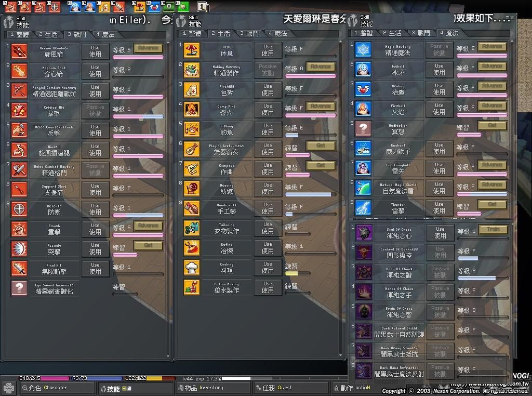Click the Healing winged heart icon
The width and height of the screenshot is (532, 396).
(363, 89)
